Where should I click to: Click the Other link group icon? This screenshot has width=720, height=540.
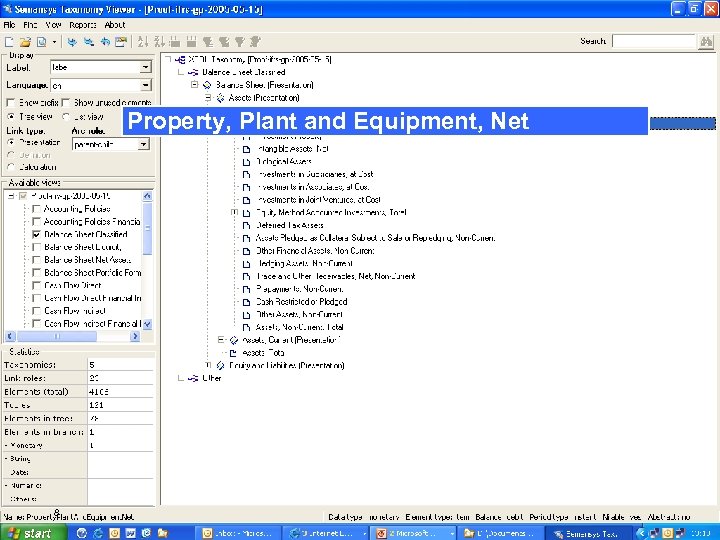point(193,378)
